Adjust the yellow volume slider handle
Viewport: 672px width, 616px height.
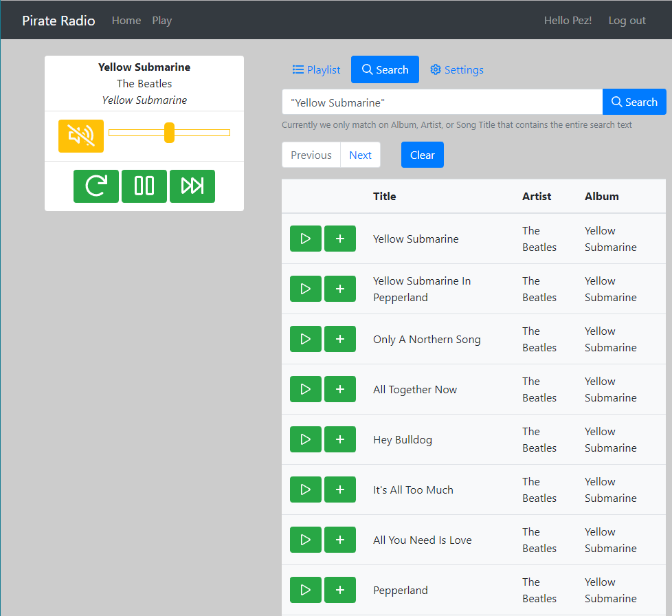pyautogui.click(x=169, y=133)
